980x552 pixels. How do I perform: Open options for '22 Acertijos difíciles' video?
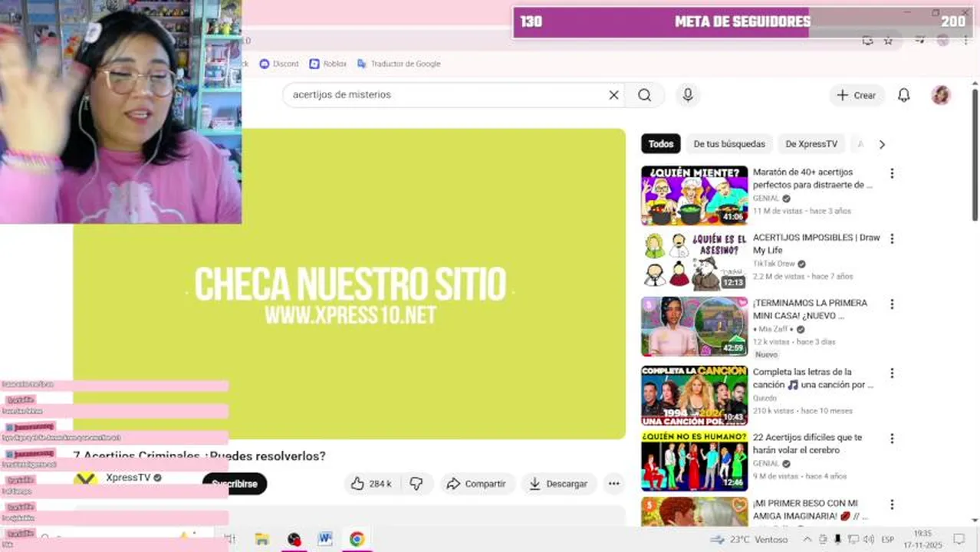pos(892,439)
